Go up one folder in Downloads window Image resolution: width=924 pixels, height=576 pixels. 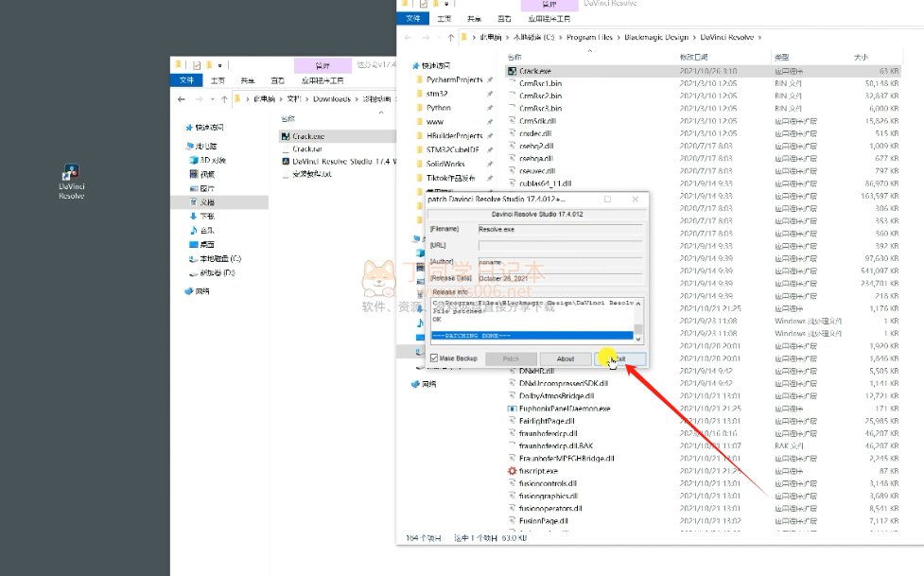[224, 99]
